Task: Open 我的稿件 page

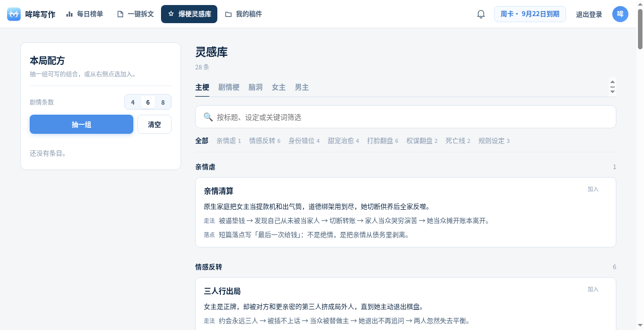Action: [x=244, y=14]
